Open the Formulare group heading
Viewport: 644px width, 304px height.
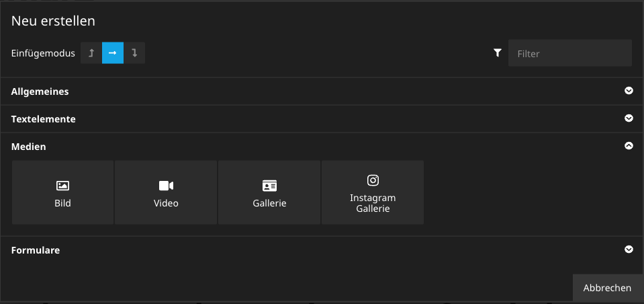coord(36,250)
